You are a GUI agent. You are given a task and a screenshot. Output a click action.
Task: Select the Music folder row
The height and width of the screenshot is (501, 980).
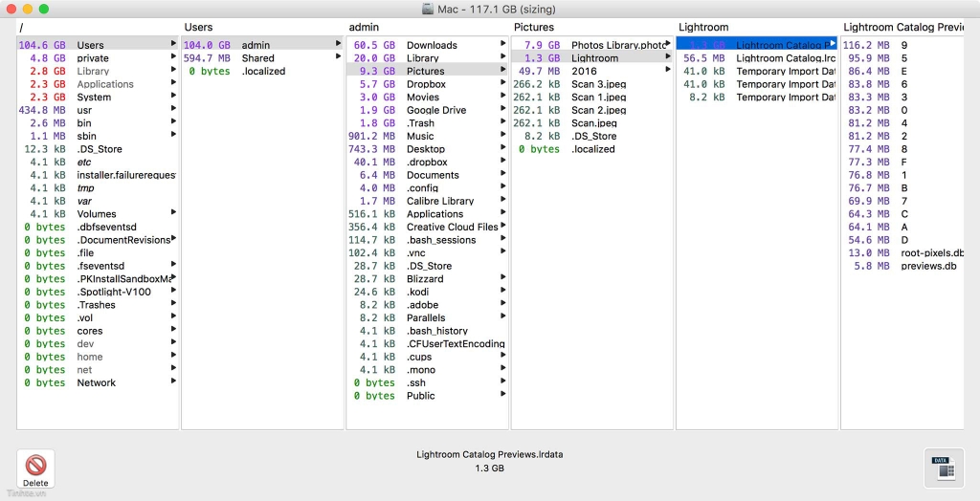[x=428, y=136]
